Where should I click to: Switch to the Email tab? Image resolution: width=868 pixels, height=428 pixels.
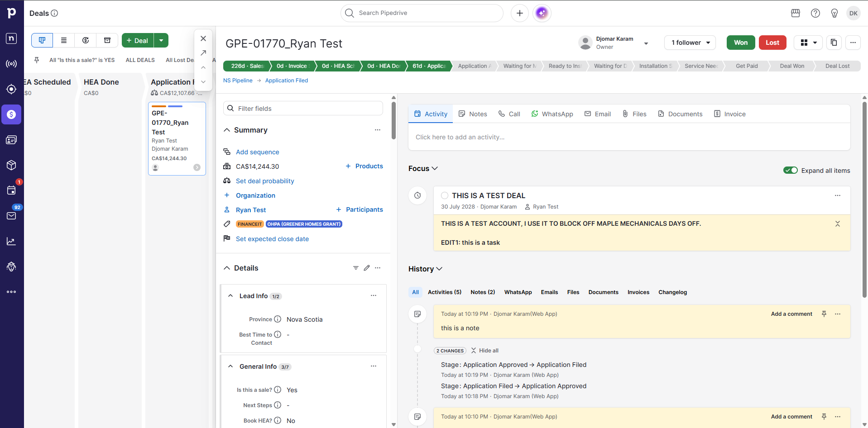(598, 114)
